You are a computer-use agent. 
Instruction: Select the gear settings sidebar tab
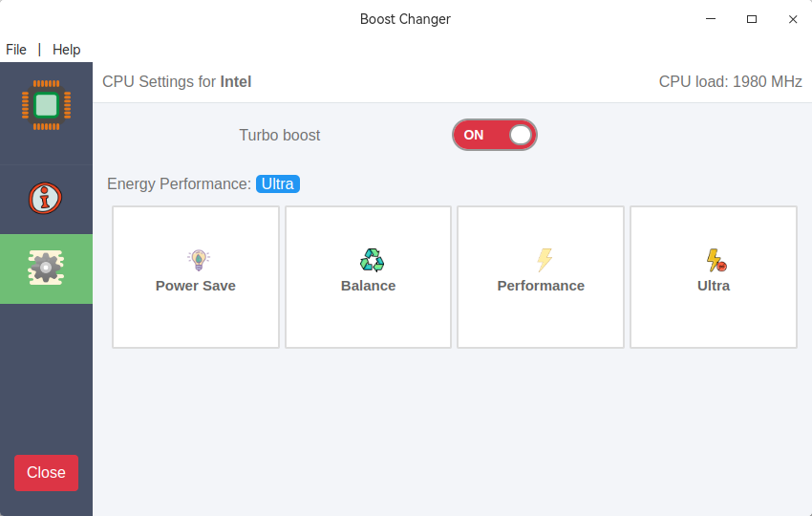46,269
